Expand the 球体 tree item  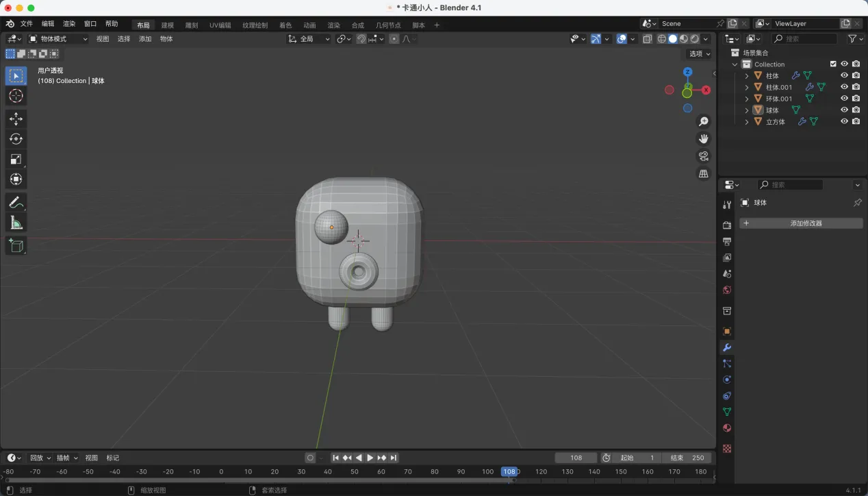747,110
